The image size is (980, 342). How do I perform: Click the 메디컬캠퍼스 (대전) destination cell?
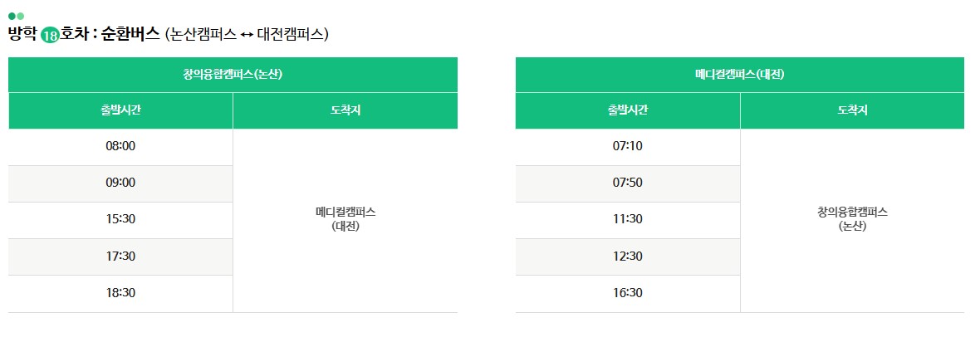(x=345, y=219)
